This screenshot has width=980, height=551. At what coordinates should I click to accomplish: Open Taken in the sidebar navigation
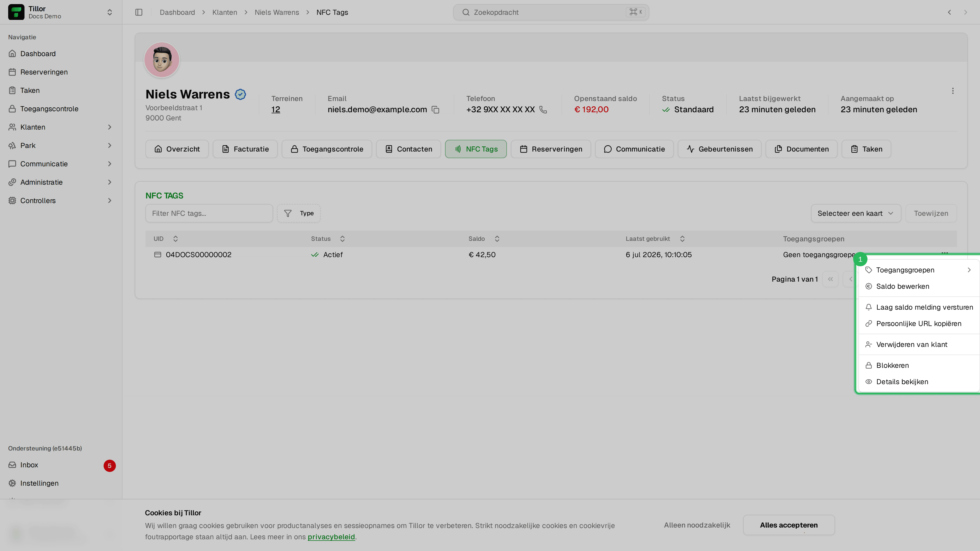click(61, 90)
